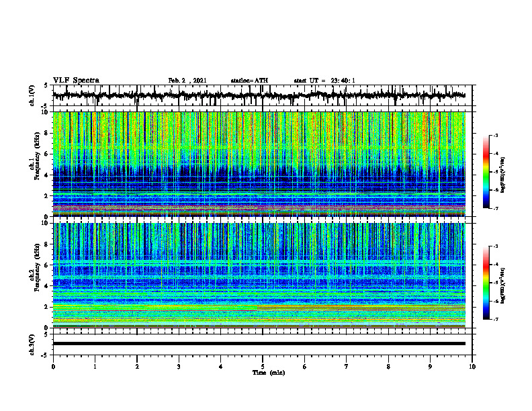Viewport: 532px width, 411px height.
Task: Click the ch.1 "Frequency (kHz)" axis label
Action: [36, 156]
